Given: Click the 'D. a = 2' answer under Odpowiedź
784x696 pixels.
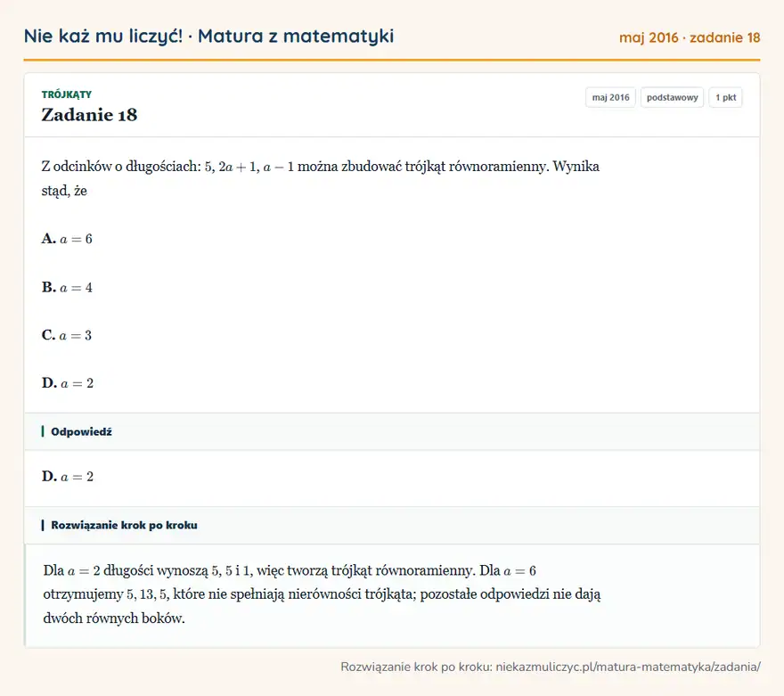Looking at the screenshot, I should [68, 477].
